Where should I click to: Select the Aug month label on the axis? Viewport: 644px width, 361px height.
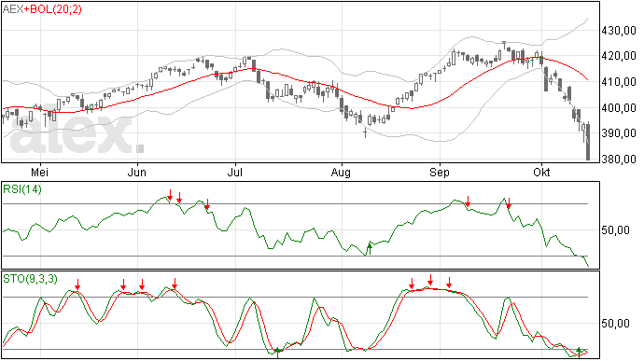click(341, 172)
